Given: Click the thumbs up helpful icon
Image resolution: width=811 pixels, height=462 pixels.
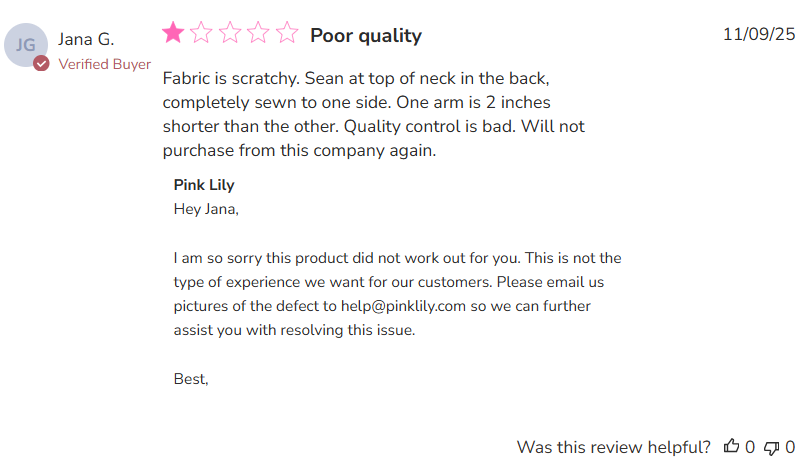Looking at the screenshot, I should click(731, 447).
